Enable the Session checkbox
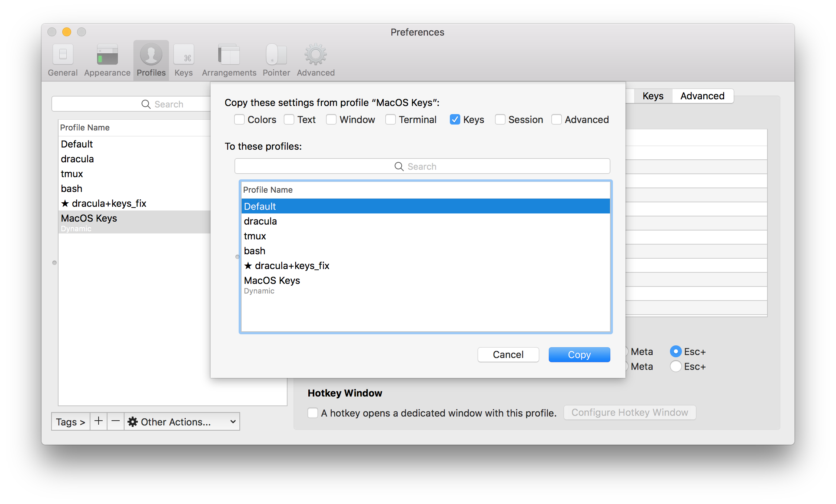This screenshot has width=836, height=504. click(x=500, y=120)
